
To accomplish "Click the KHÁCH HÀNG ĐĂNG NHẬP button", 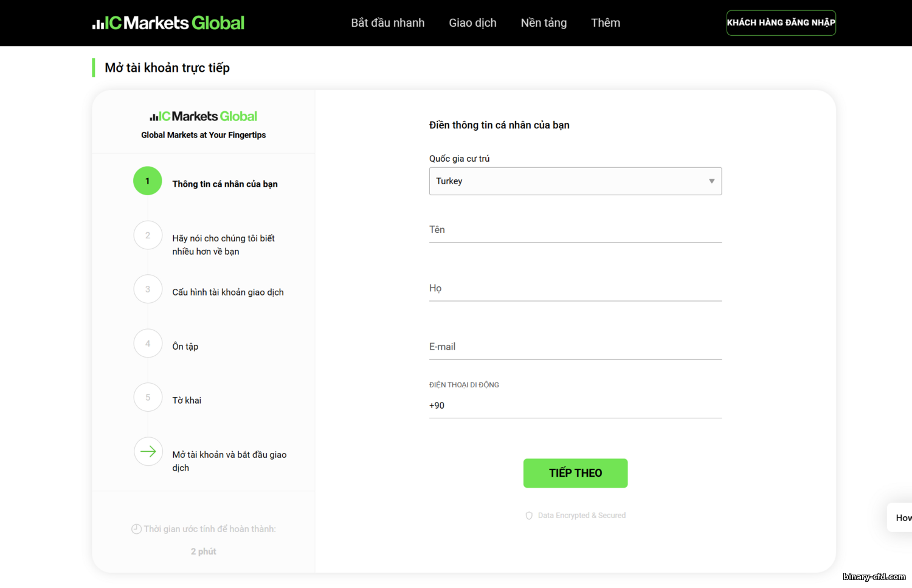I will click(x=781, y=23).
